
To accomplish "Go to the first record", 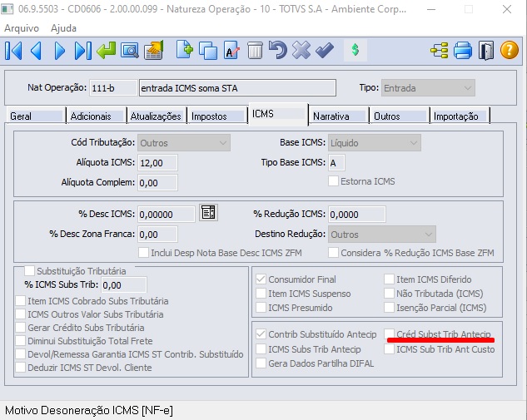I will coord(14,51).
